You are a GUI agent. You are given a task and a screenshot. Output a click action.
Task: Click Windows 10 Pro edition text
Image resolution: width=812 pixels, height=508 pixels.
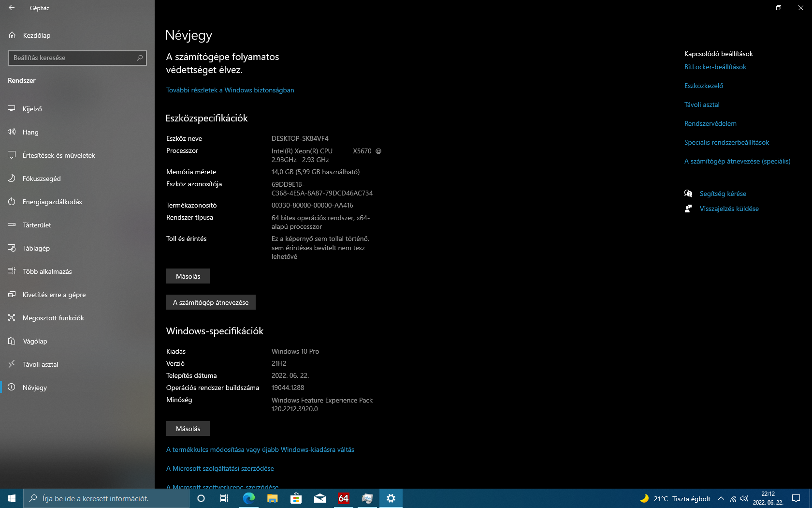[295, 351]
